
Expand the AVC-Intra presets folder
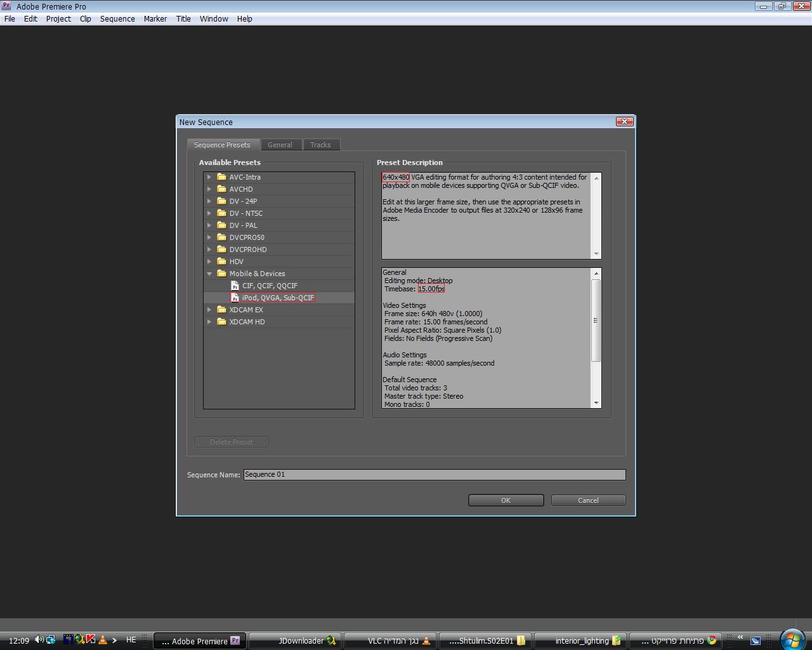tap(209, 177)
